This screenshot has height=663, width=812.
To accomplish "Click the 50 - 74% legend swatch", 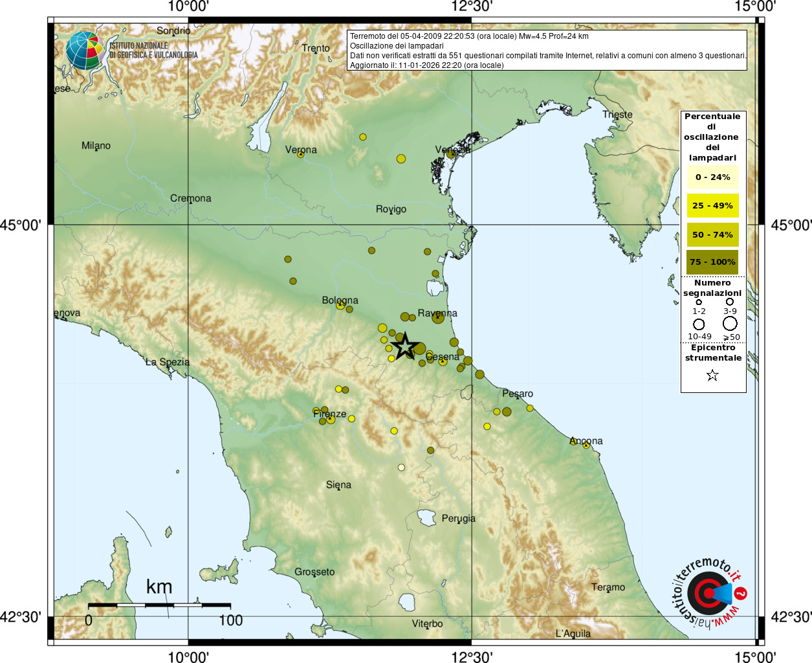I will coord(712,234).
